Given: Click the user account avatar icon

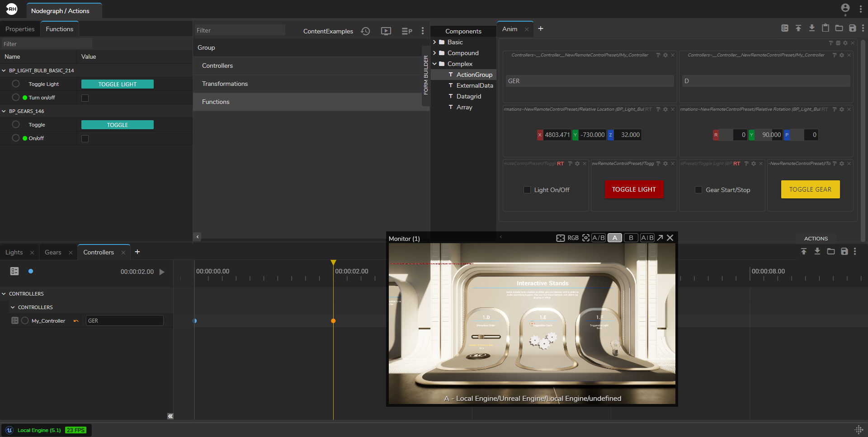Looking at the screenshot, I should [x=845, y=8].
